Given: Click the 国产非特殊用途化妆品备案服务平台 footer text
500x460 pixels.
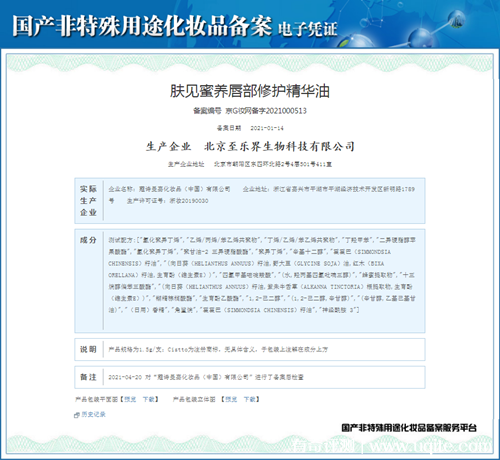Looking at the screenshot, I should pyautogui.click(x=409, y=428).
